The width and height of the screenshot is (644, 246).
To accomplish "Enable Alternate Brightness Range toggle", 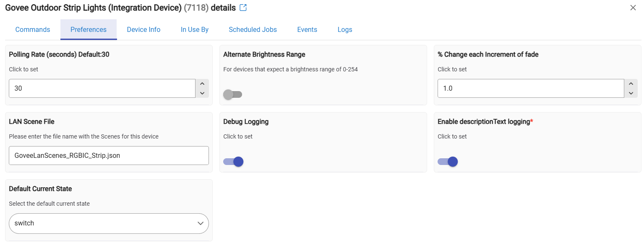I will (x=232, y=94).
